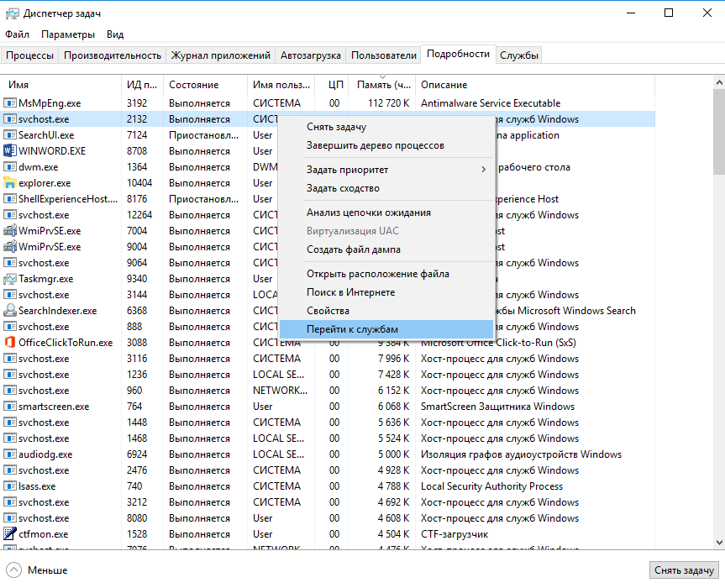Image resolution: width=725 pixels, height=588 pixels.
Task: Select the 'CTF-загрузчик' description cell
Action: click(454, 534)
